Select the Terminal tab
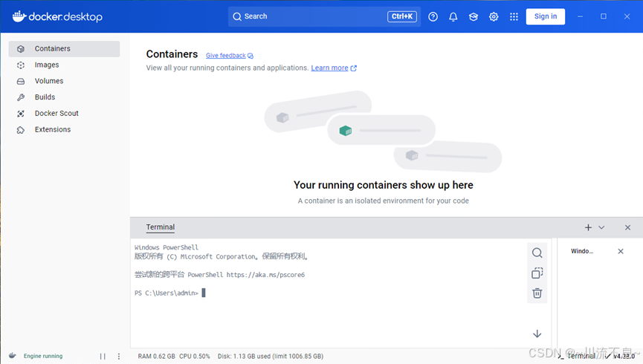The height and width of the screenshot is (364, 643). 161,227
